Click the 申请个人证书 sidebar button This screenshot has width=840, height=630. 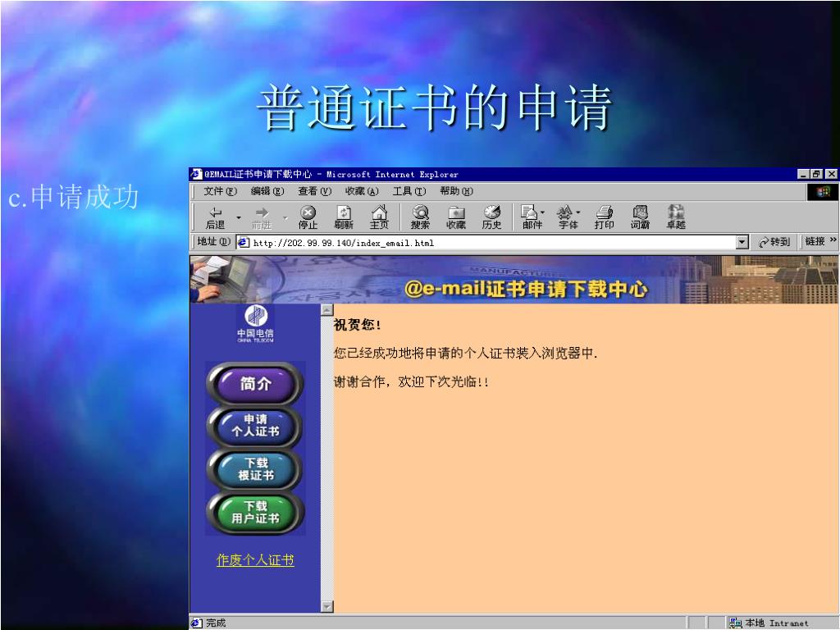(255, 426)
